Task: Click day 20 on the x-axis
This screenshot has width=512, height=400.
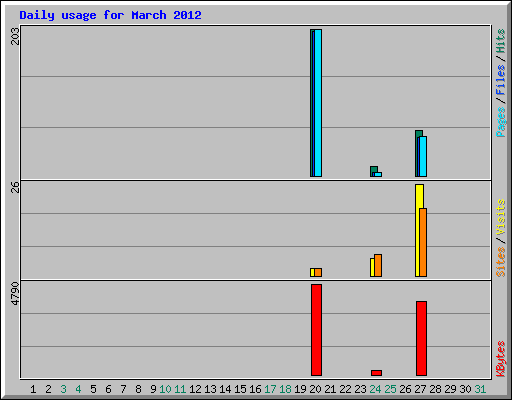Action: point(315,389)
